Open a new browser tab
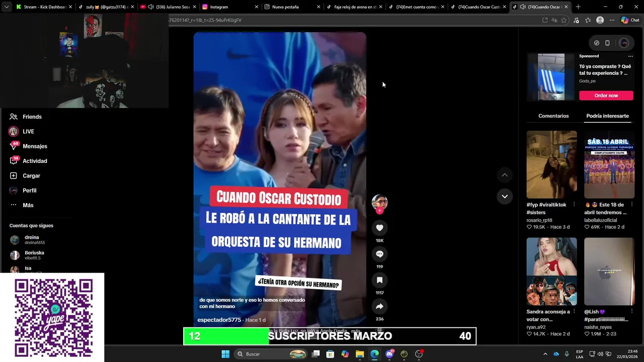644x362 pixels. 578,7
